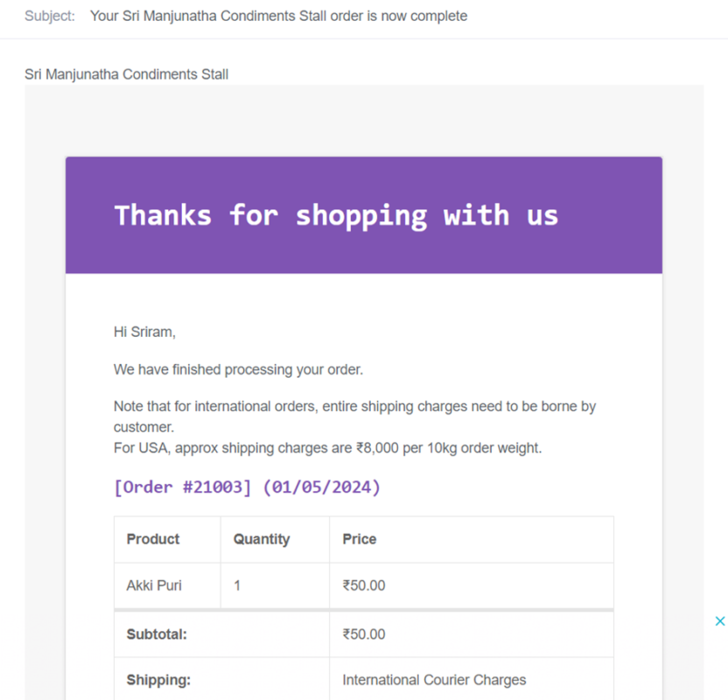This screenshot has width=728, height=700.
Task: Close the side panel with the blue X
Action: 719,621
